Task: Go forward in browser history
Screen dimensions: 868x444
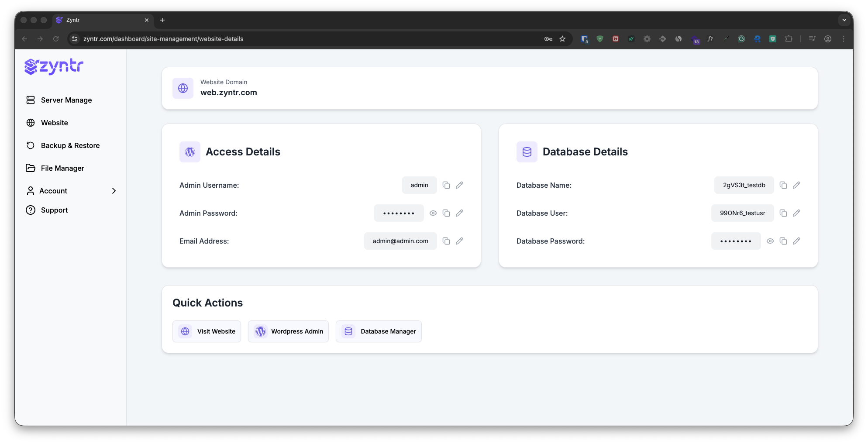Action: click(x=40, y=39)
